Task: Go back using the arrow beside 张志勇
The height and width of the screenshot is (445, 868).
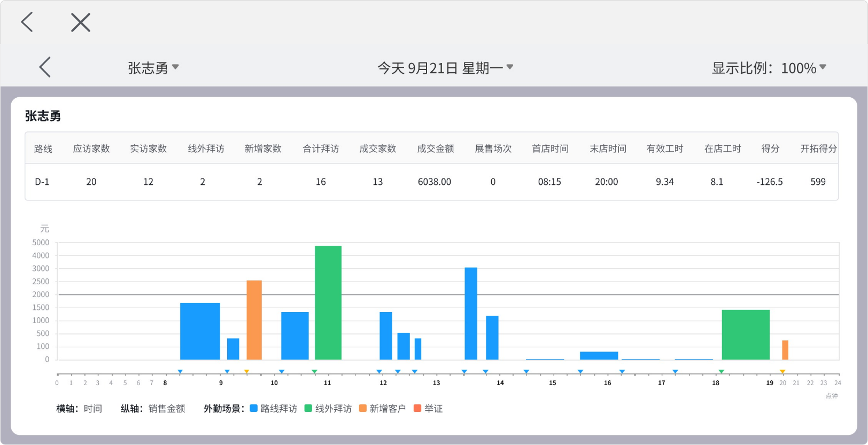Action: (x=45, y=67)
